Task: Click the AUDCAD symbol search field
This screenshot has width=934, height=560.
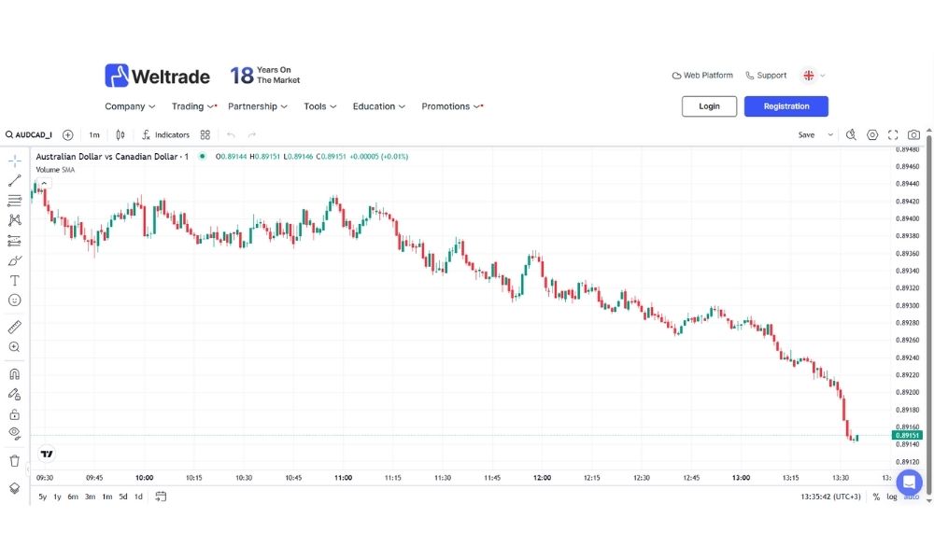Action: coord(29,135)
